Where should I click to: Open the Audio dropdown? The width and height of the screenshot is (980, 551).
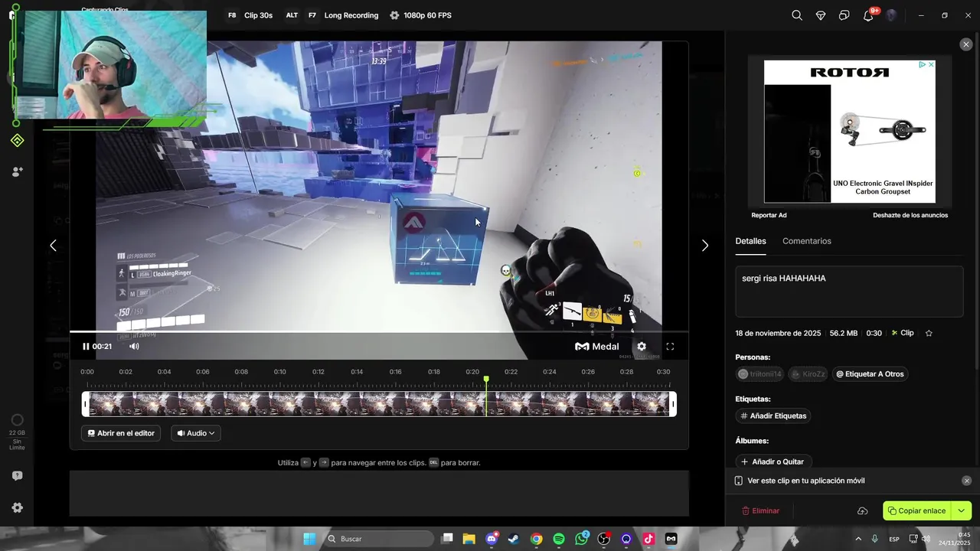point(196,433)
